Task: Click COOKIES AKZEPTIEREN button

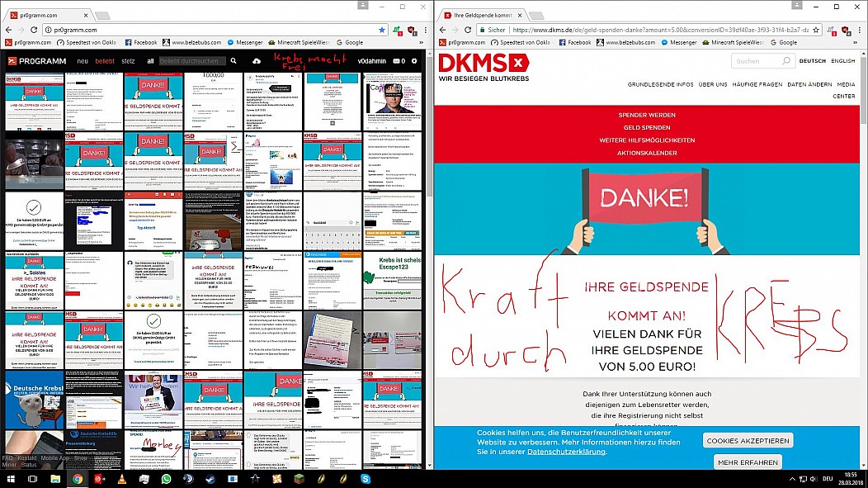Action: click(748, 441)
